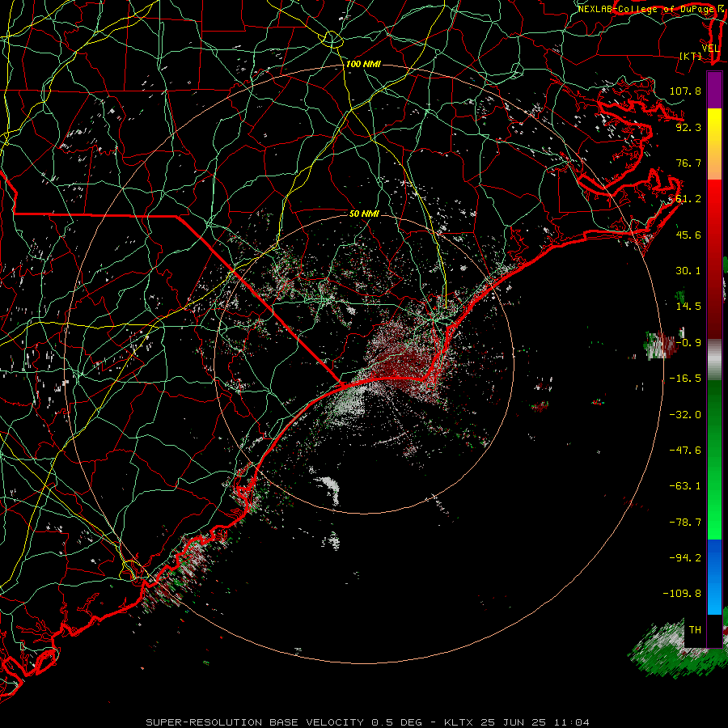Select the 30.1 velocity scale value
Screen dimensions: 728x728
pyautogui.click(x=688, y=271)
